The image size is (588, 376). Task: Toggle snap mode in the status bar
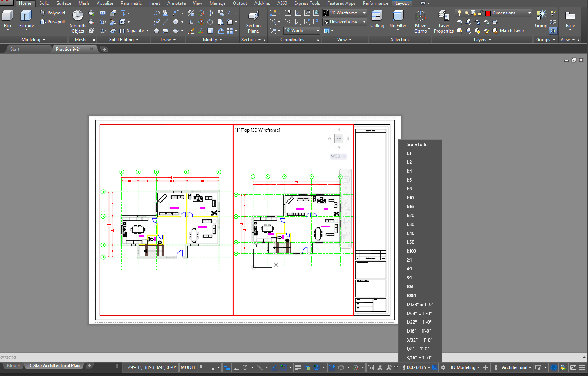coord(211,367)
